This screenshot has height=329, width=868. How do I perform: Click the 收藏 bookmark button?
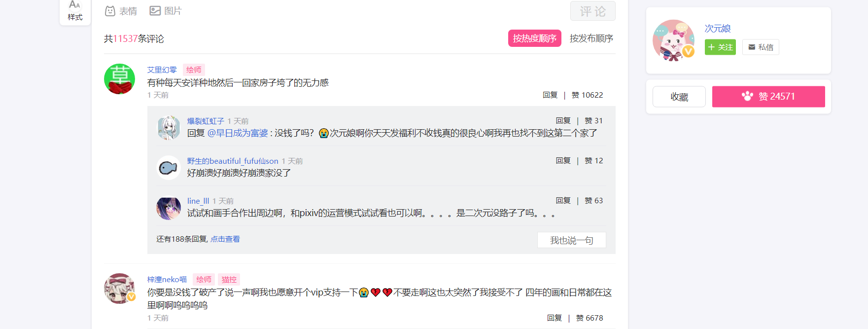[x=679, y=97]
